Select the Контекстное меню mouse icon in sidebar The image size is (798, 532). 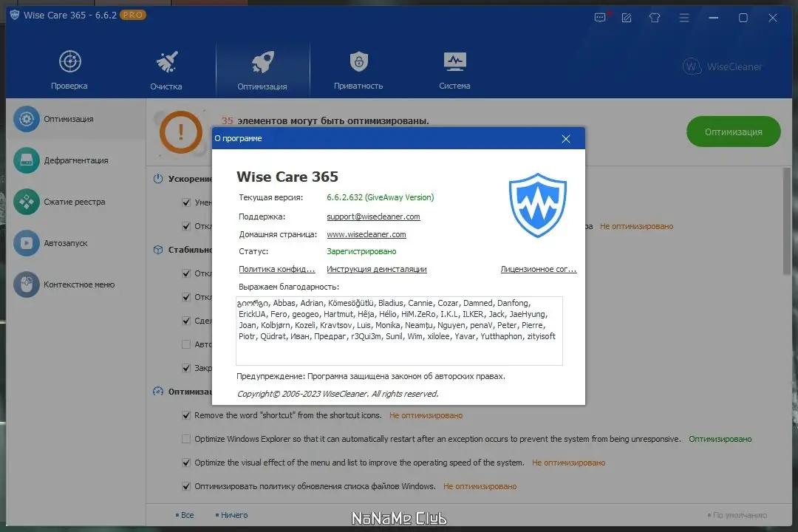27,284
